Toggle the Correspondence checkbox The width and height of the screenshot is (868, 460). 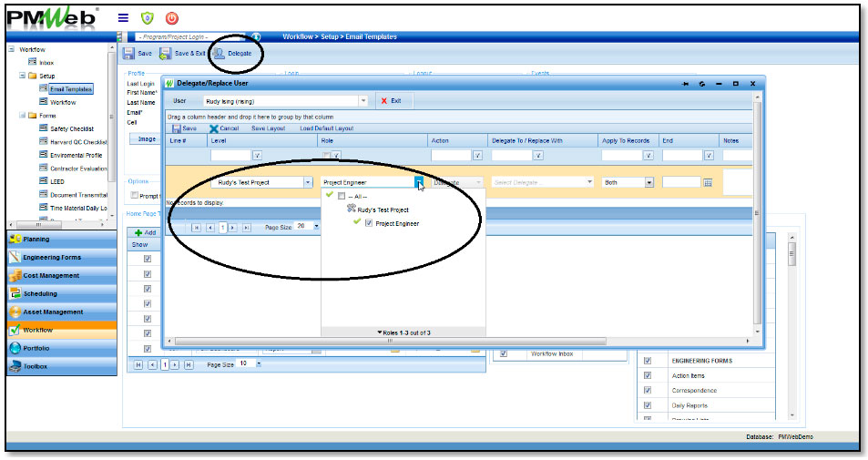tap(647, 390)
